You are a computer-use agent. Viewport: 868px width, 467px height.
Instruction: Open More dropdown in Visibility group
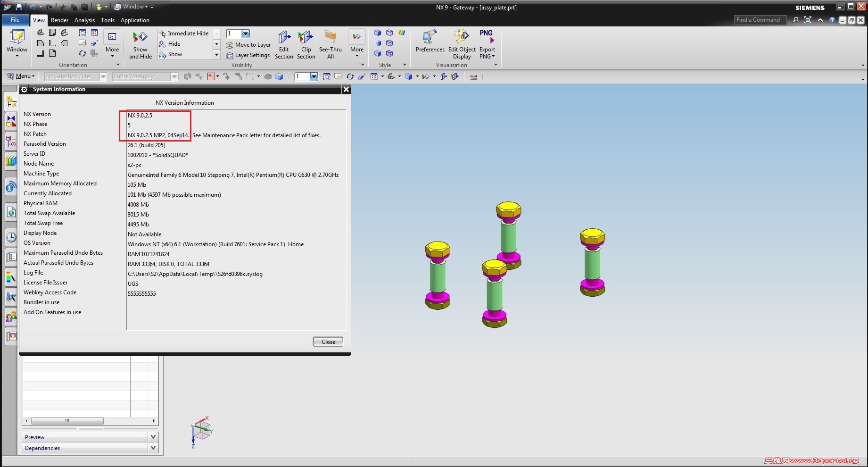click(x=357, y=45)
